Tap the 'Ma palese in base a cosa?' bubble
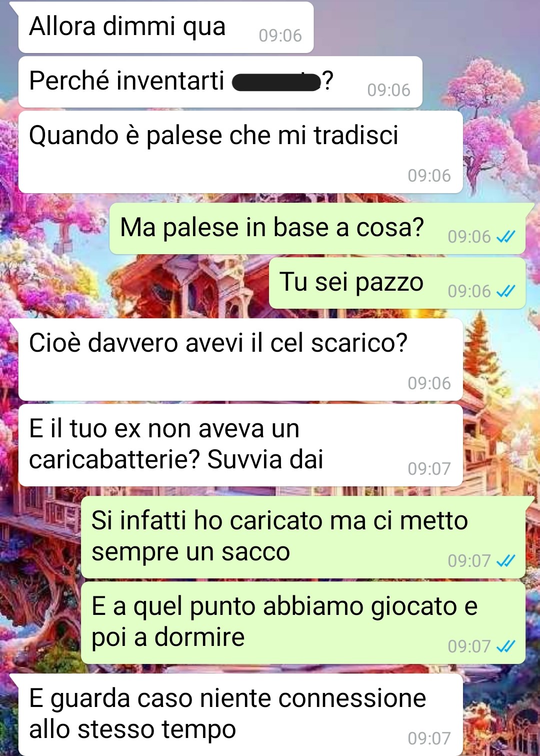The width and height of the screenshot is (540, 756). [317, 228]
